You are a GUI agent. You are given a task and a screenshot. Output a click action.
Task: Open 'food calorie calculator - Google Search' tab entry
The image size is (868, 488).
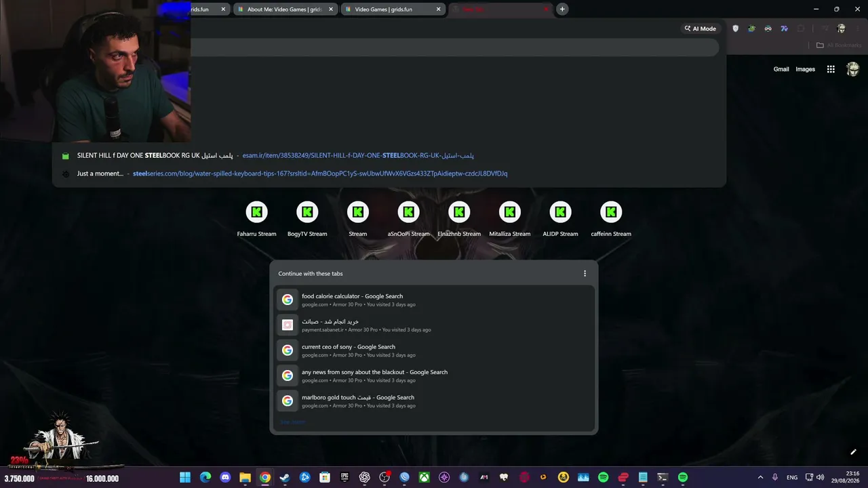coord(434,300)
